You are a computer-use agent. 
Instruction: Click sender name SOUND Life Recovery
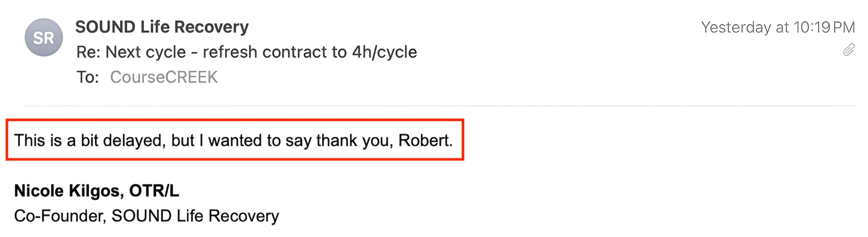pos(162,27)
